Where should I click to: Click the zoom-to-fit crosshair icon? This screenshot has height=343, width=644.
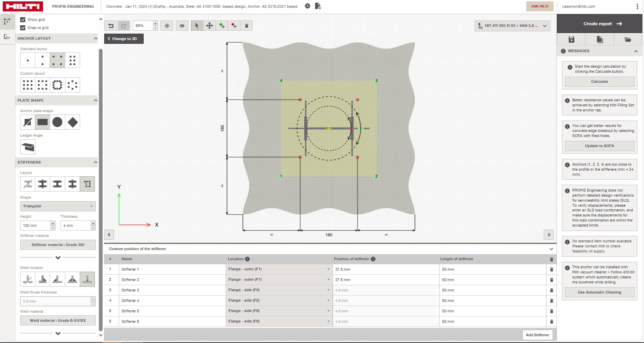pyautogui.click(x=167, y=26)
